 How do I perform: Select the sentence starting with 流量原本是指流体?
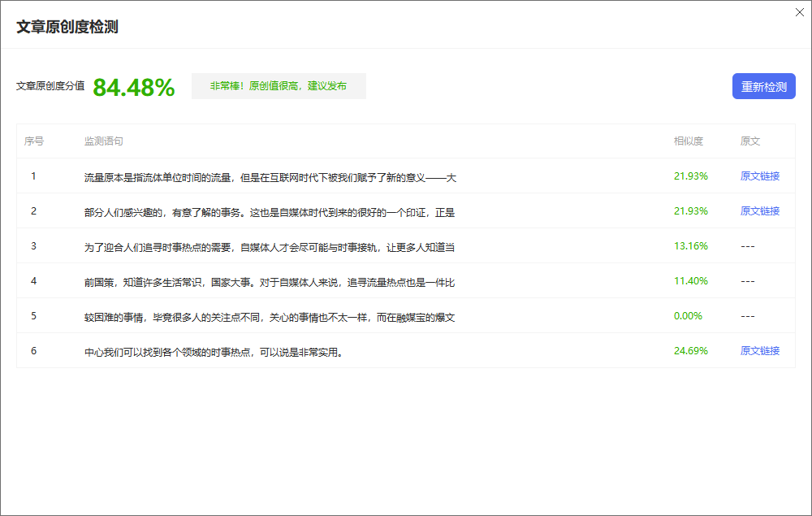pos(270,177)
